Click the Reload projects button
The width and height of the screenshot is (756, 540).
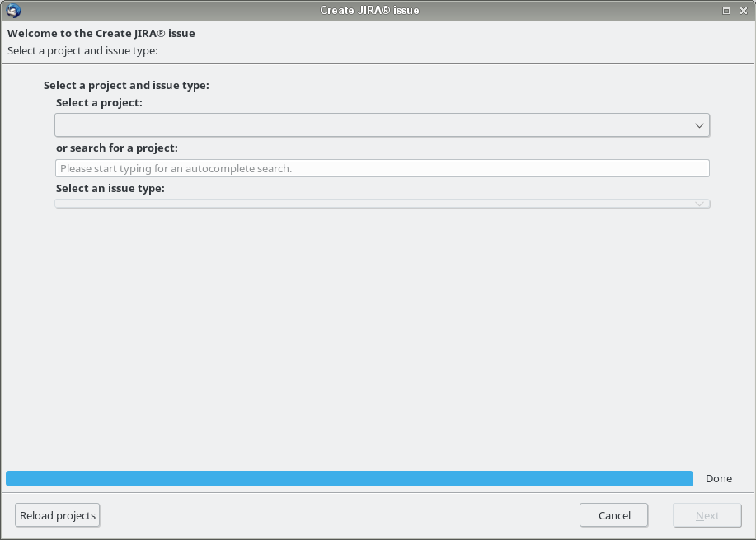click(x=58, y=515)
